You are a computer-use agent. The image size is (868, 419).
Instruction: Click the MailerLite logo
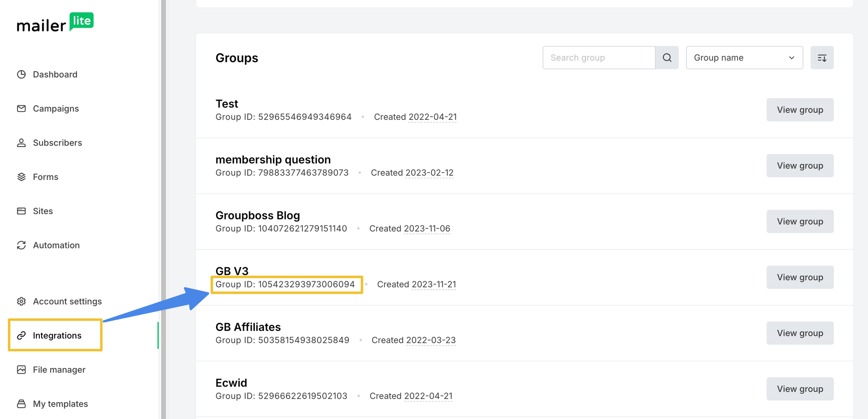(x=55, y=23)
